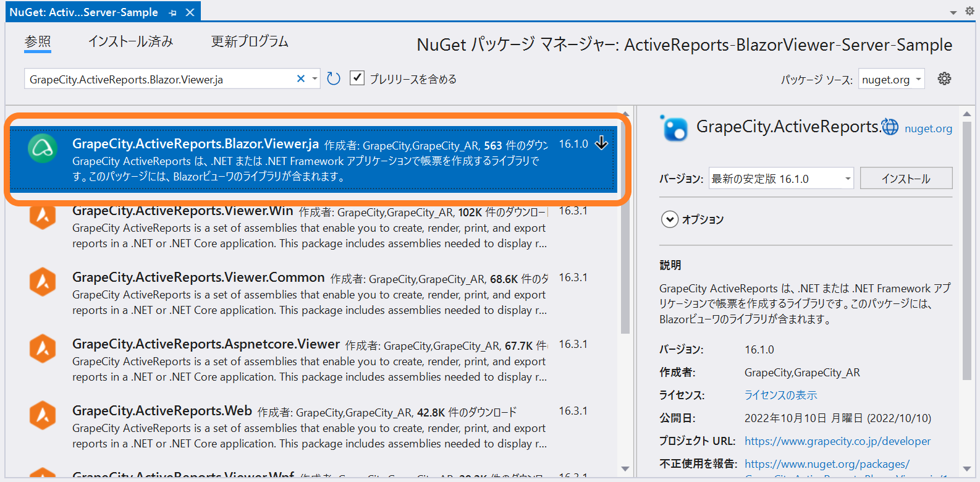Open the パッケージ ソース dropdown

tap(891, 79)
